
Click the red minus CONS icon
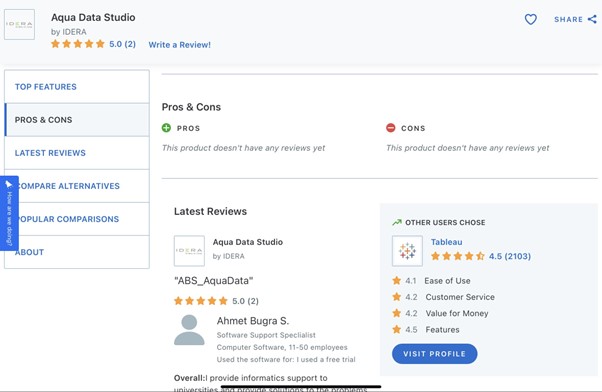pos(390,128)
